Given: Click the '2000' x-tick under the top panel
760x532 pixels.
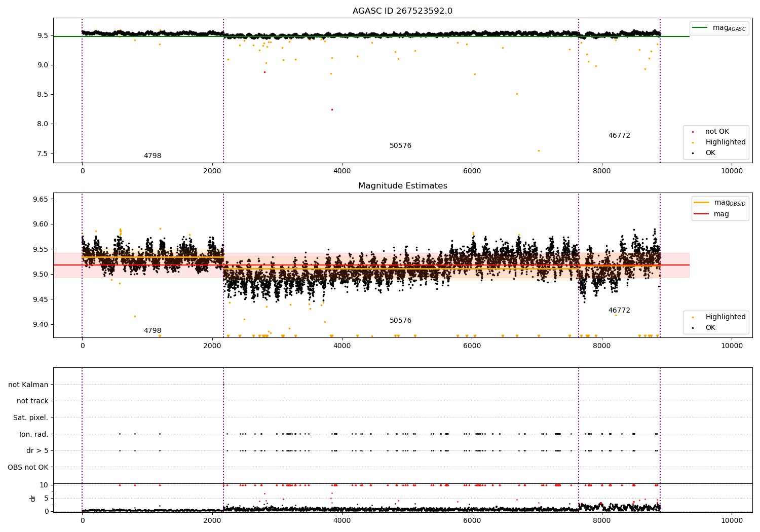Looking at the screenshot, I should [x=212, y=171].
